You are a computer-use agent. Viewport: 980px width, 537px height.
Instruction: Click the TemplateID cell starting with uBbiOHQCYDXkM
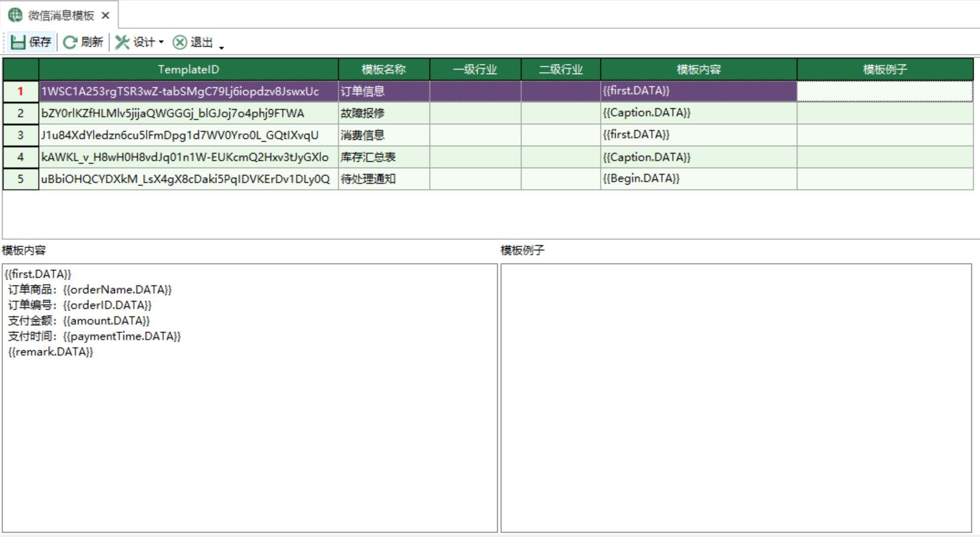click(189, 179)
